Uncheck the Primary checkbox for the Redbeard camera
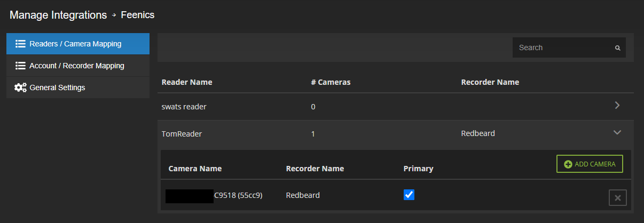This screenshot has height=223, width=644. (x=409, y=195)
